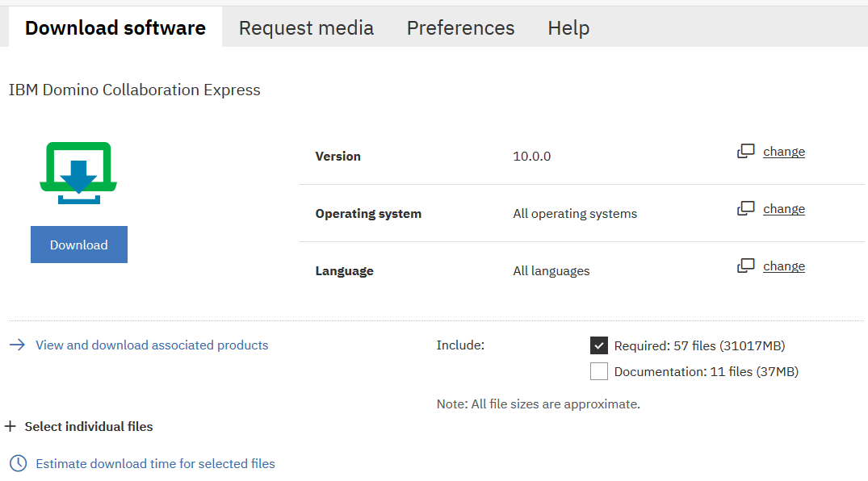Open Estimate download time for selected files
Image resolution: width=868 pixels, height=481 pixels.
(156, 463)
